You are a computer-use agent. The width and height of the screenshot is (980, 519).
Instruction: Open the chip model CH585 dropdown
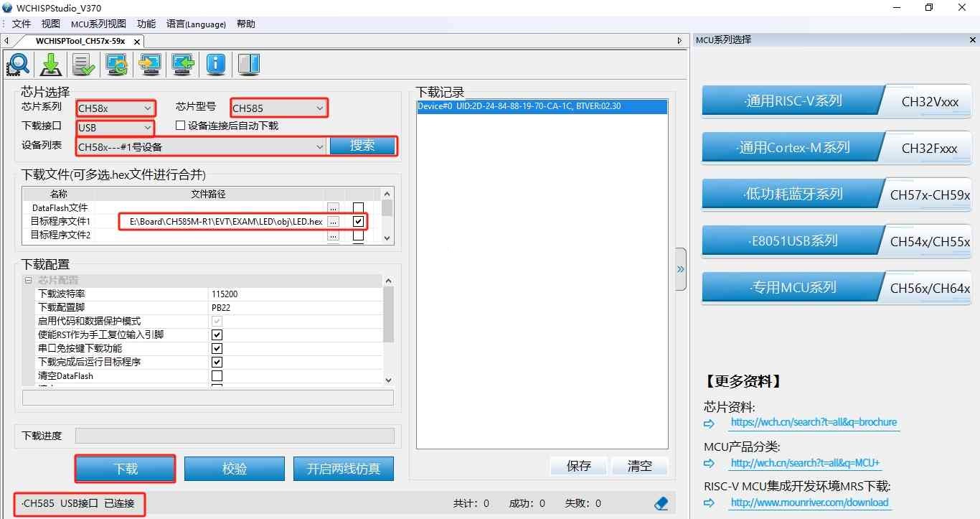[x=279, y=108]
